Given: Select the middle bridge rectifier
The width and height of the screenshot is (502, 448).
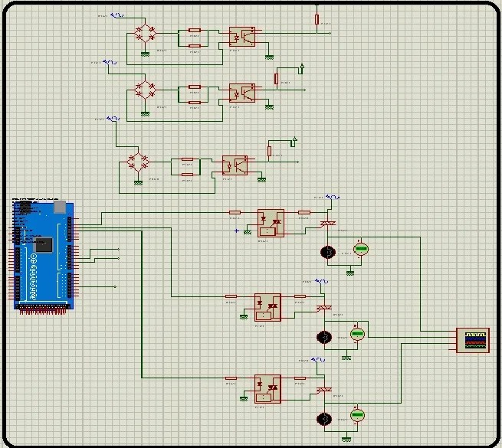Looking at the screenshot, I should coord(145,90).
